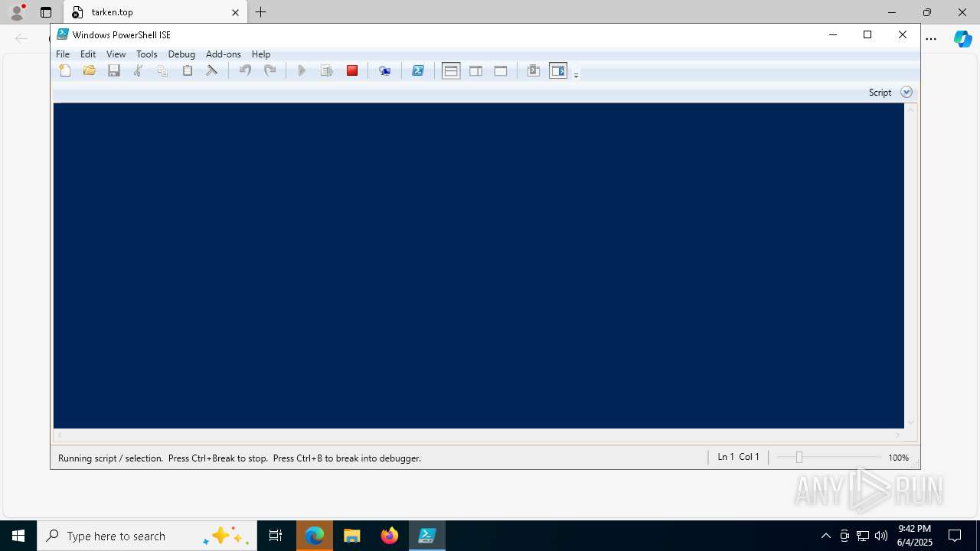Click the Redo arrow icon
Viewport: 980px width, 551px height.
click(269, 70)
